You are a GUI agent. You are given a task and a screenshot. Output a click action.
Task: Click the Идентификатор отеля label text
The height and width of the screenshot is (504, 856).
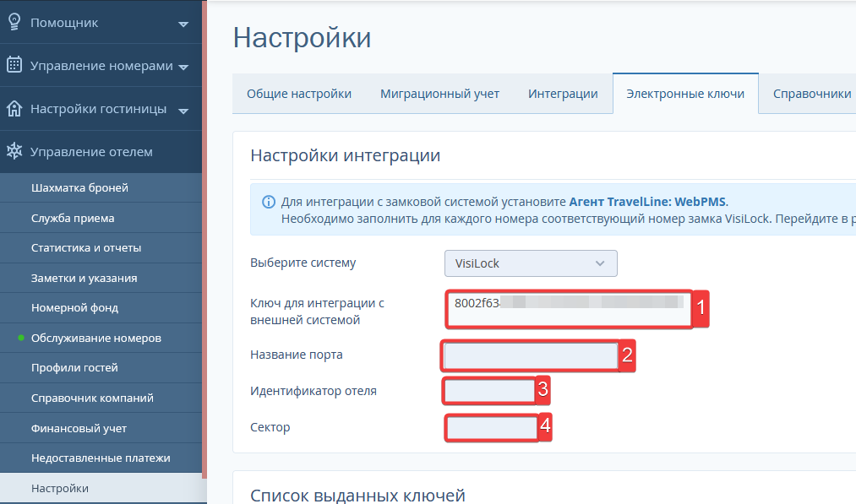pos(314,391)
